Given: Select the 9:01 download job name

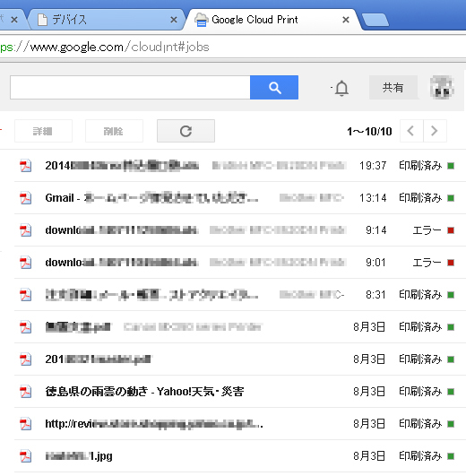Looking at the screenshot, I should click(x=122, y=263).
